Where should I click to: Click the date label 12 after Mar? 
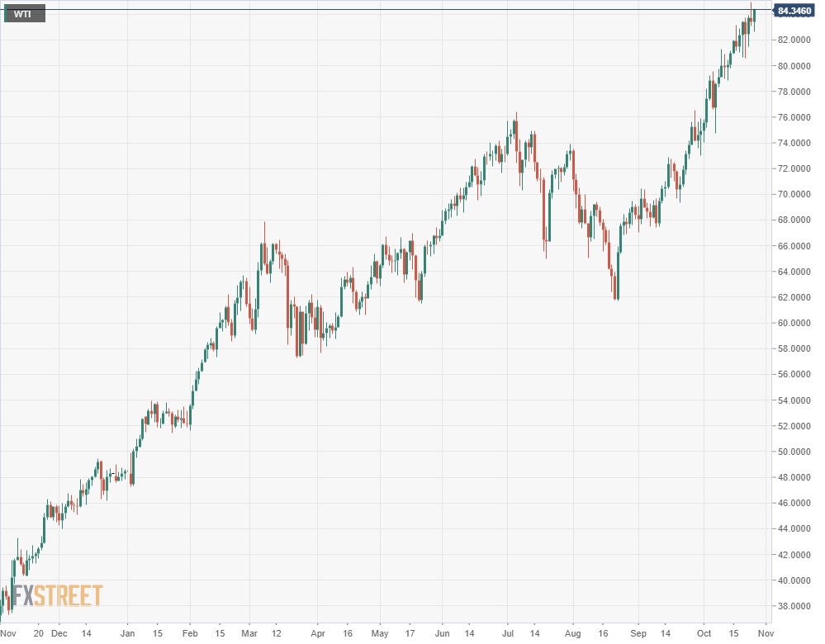(x=277, y=633)
